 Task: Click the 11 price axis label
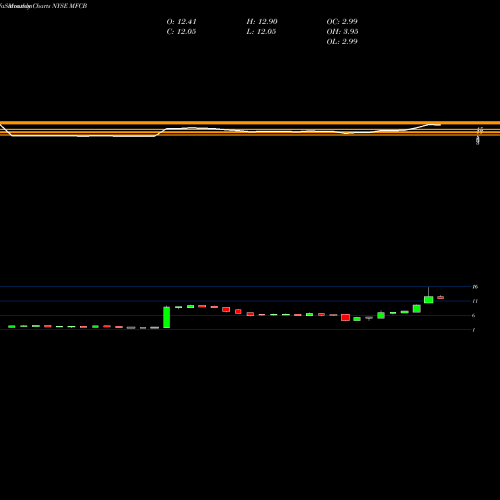[x=475, y=301]
